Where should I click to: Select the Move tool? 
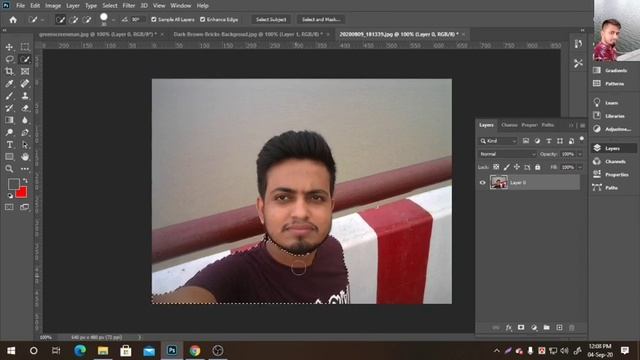[9, 47]
